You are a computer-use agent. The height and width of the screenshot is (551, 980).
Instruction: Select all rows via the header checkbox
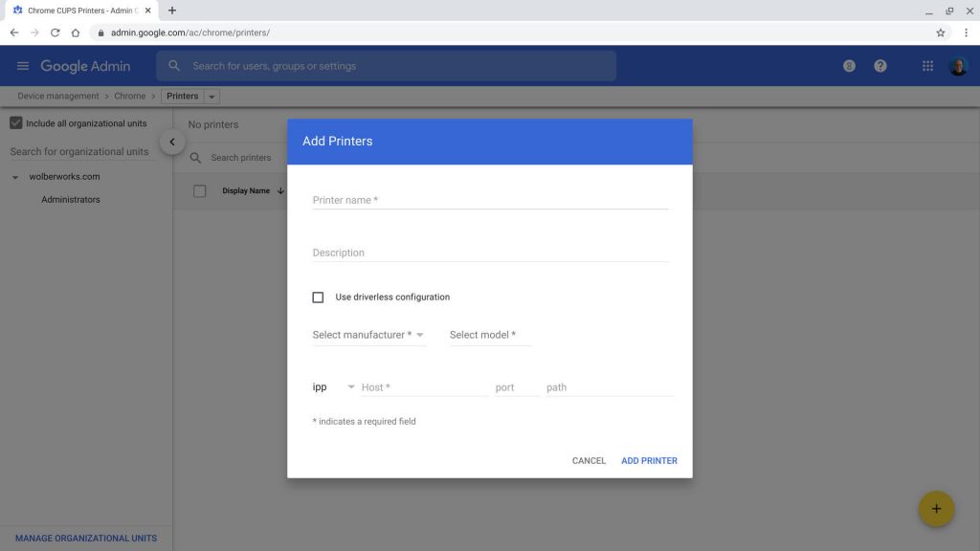tap(199, 190)
